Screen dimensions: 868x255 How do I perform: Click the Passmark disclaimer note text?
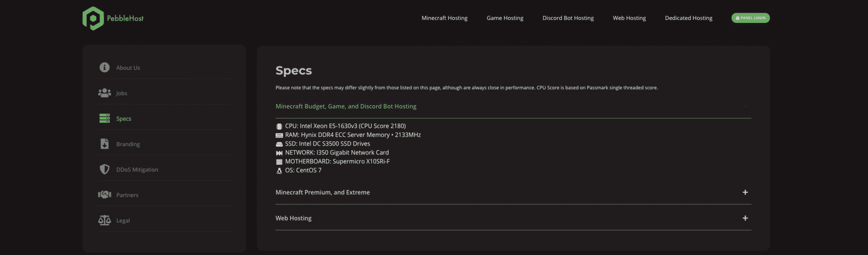(x=467, y=88)
